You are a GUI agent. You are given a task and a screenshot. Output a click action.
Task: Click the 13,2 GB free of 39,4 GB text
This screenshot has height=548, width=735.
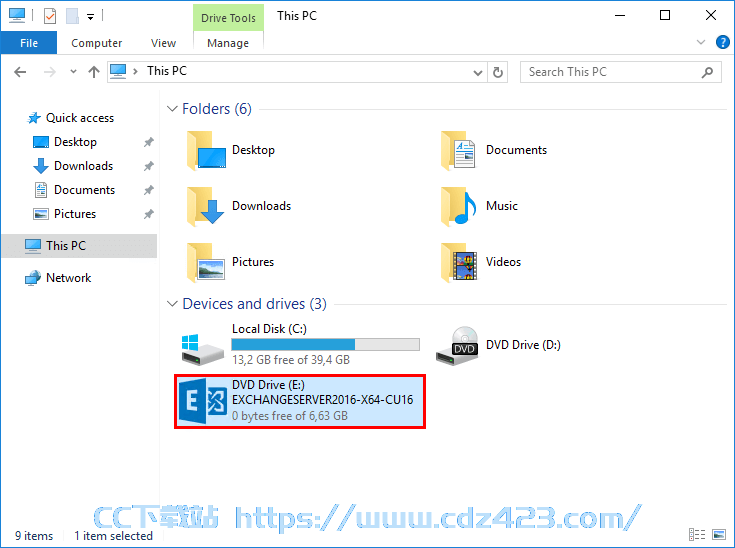(x=291, y=360)
